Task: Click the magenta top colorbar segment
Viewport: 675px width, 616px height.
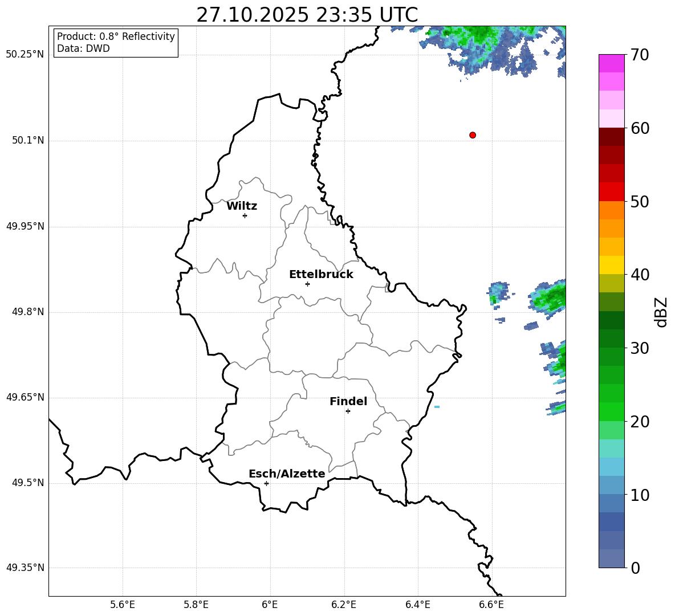Action: coord(611,64)
